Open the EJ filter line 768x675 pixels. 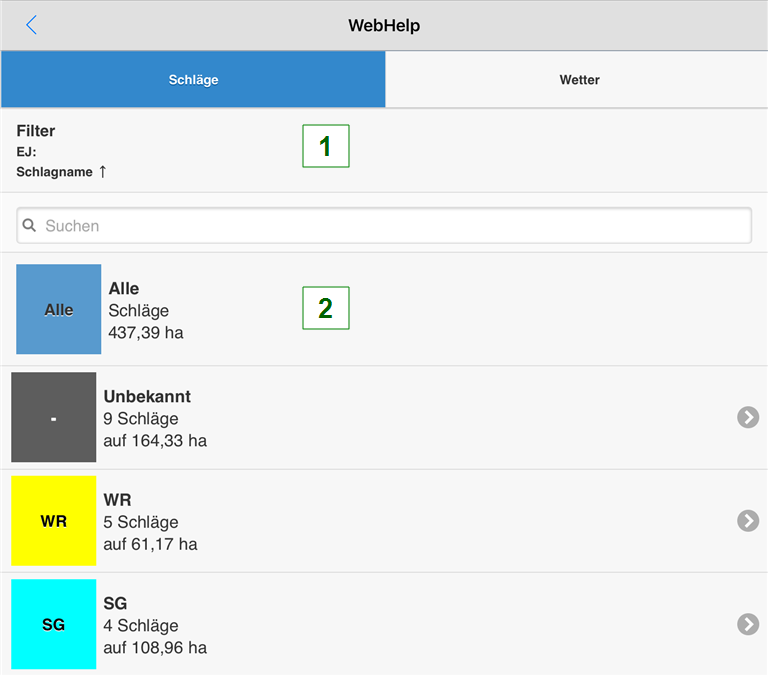[27, 152]
